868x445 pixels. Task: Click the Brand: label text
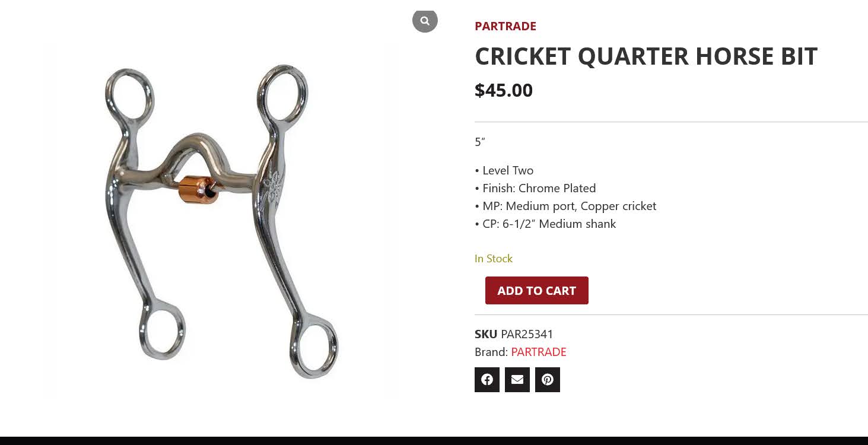(491, 352)
